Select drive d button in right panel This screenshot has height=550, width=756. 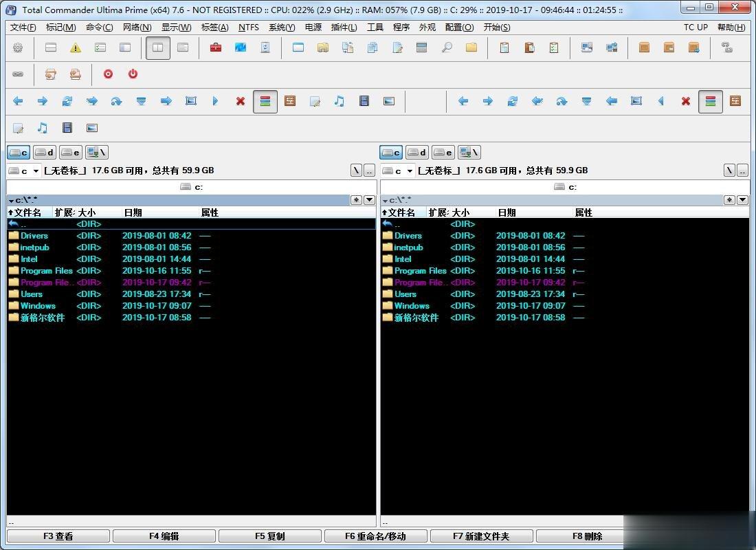417,153
